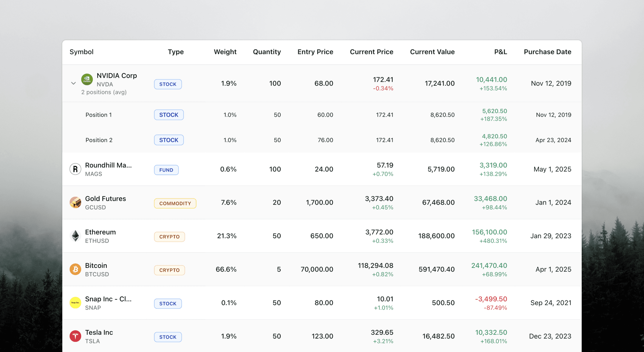Click the Gold Futures gold bars icon
The image size is (644, 352).
point(75,203)
